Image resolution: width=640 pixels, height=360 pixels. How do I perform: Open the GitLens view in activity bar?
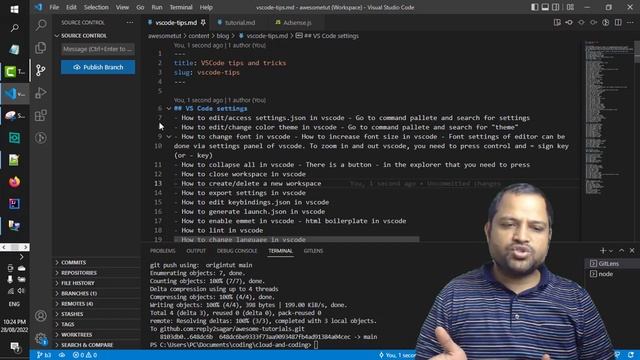40,138
